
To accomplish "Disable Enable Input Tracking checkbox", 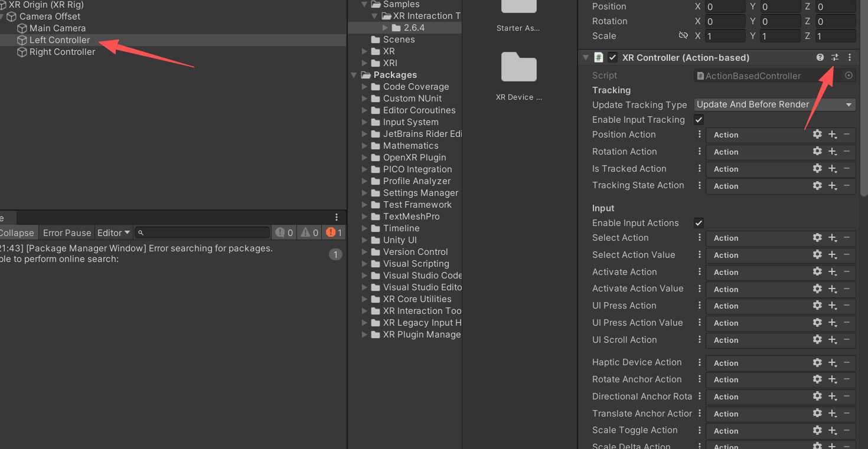I will click(699, 119).
